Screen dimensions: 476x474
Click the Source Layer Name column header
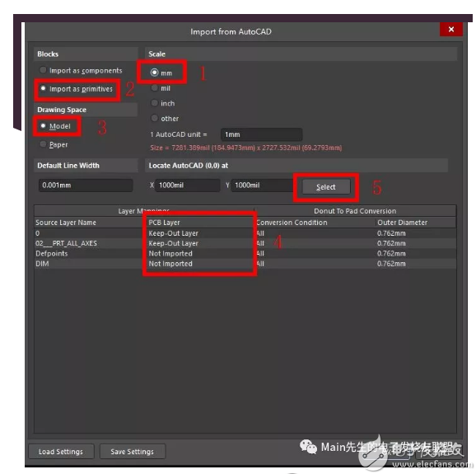point(66,223)
